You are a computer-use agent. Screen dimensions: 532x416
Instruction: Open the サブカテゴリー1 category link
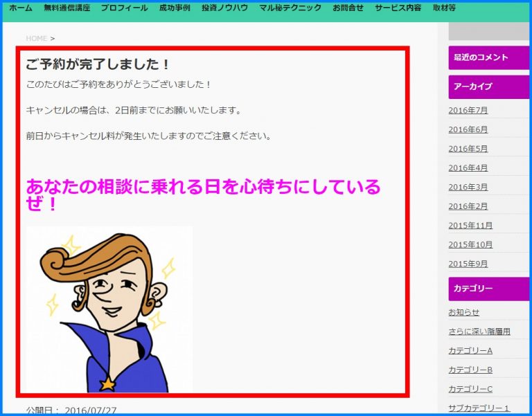point(479,408)
